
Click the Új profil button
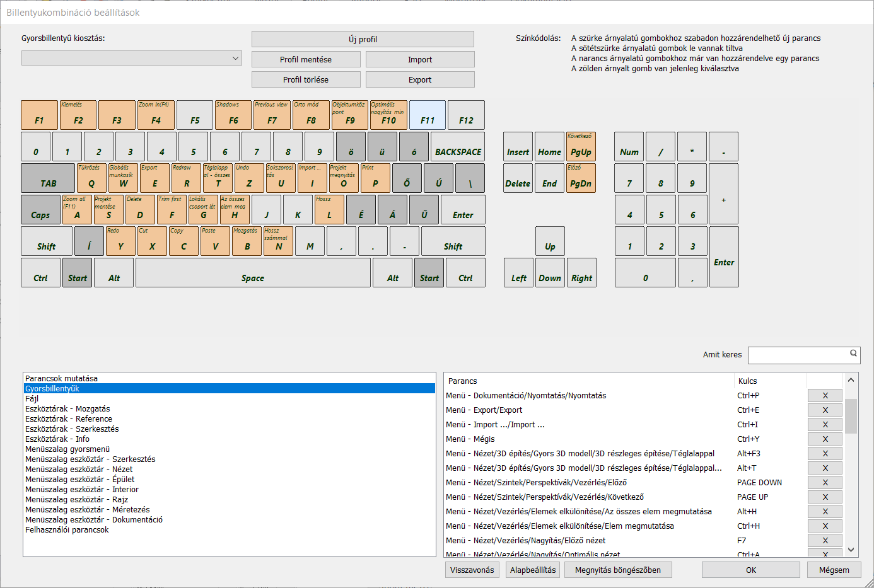point(363,39)
